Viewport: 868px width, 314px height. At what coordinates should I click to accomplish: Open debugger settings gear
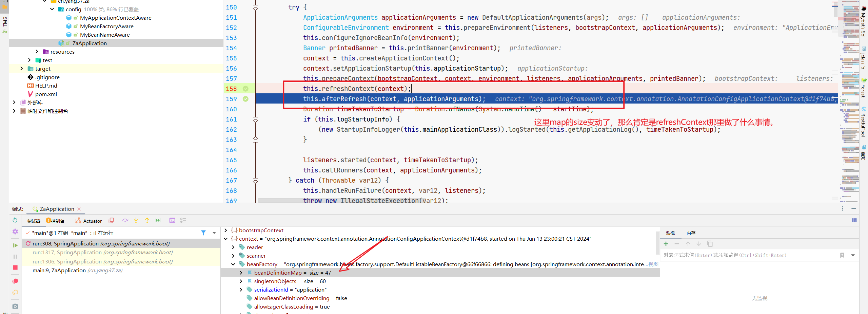(x=15, y=232)
